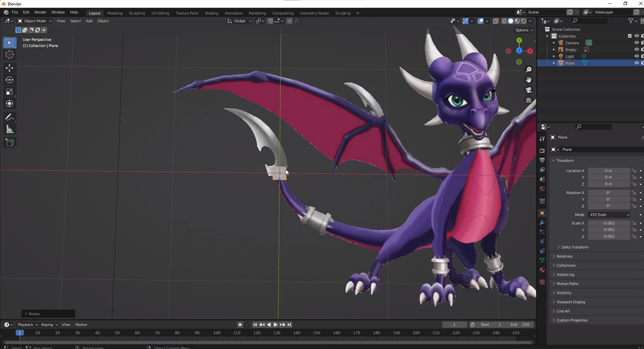Pick the Measure tool
The height and width of the screenshot is (349, 644).
tap(10, 130)
